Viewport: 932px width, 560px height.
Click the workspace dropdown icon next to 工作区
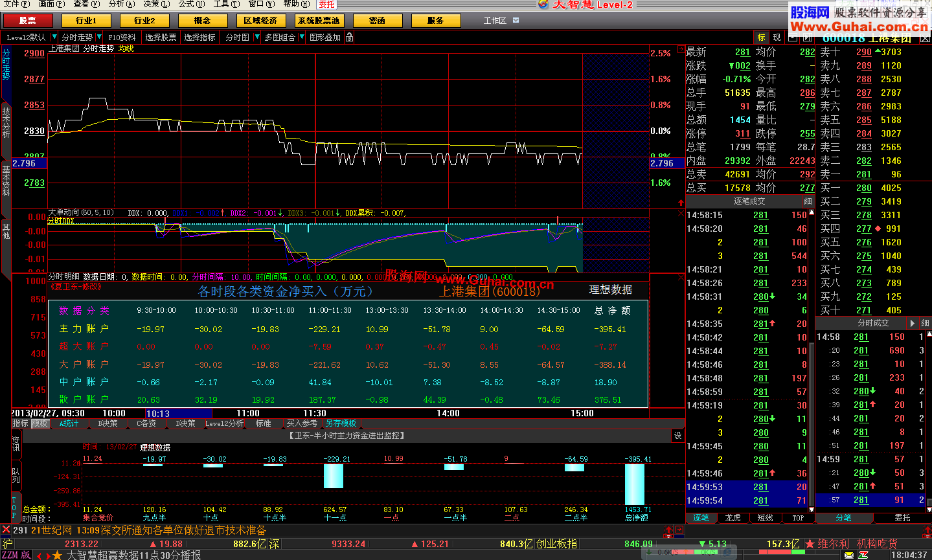516,21
